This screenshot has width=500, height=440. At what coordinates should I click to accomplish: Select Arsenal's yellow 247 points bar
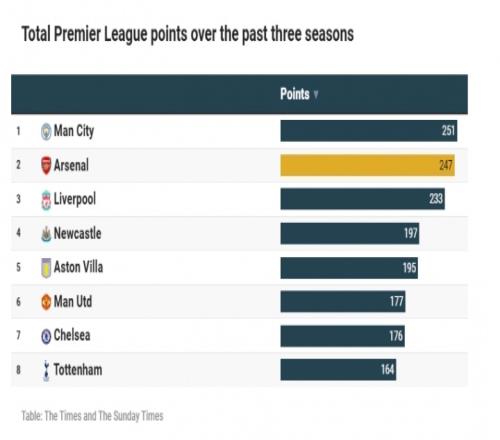click(x=367, y=165)
